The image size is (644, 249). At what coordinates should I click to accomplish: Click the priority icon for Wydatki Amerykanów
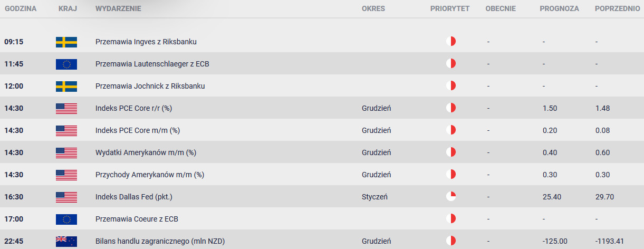[450, 152]
